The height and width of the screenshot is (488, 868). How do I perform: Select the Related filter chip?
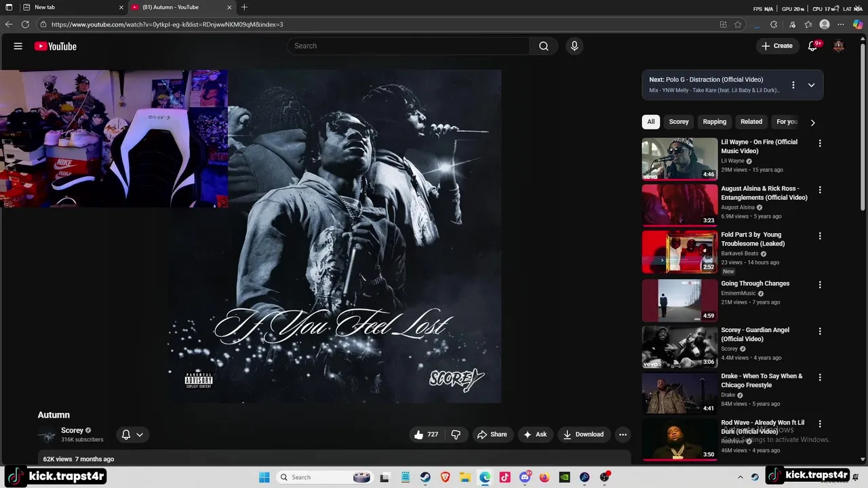751,122
